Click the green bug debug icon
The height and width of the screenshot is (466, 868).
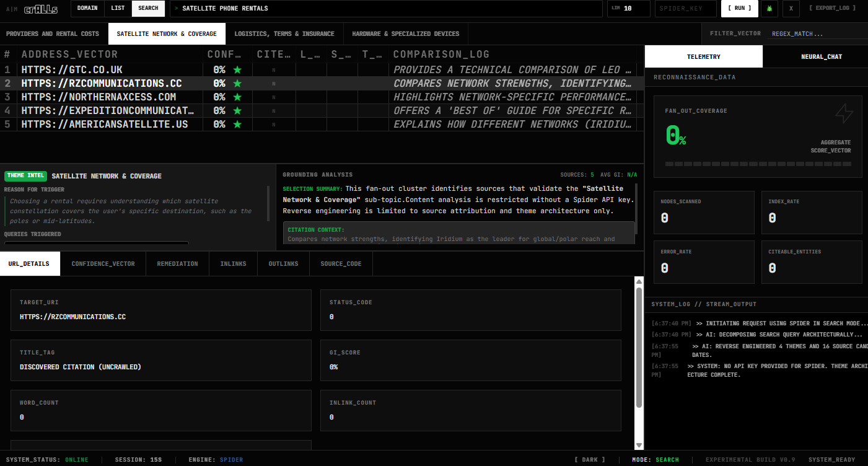click(770, 9)
